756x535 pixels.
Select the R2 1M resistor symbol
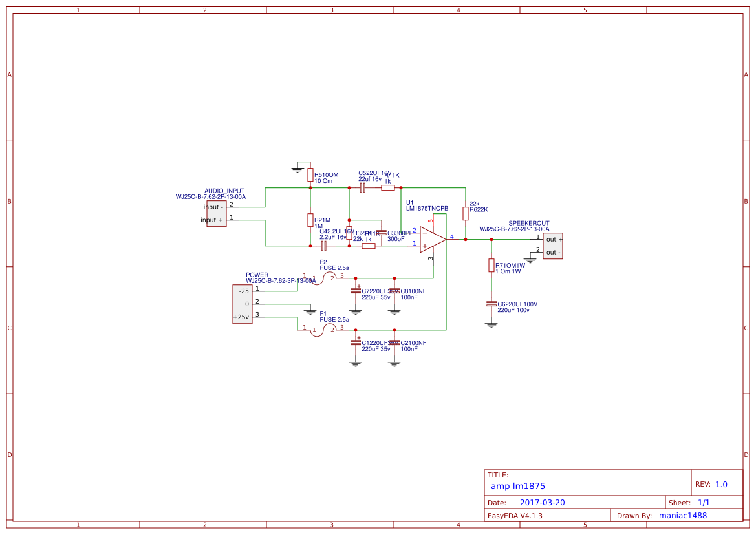pyautogui.click(x=310, y=220)
